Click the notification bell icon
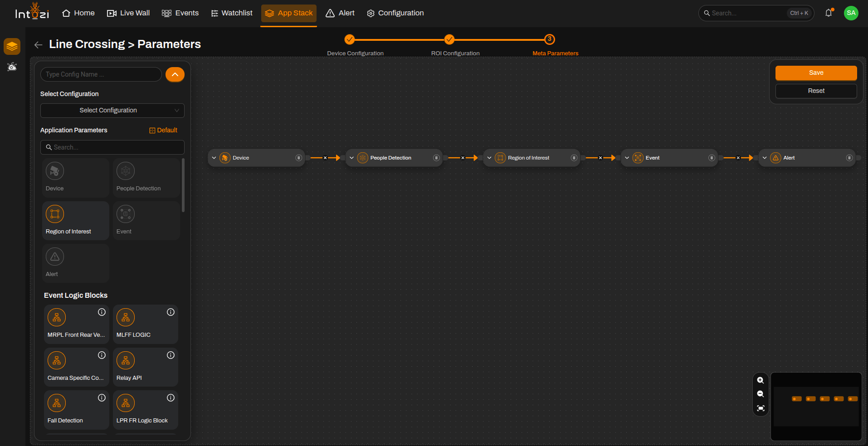 (x=829, y=13)
